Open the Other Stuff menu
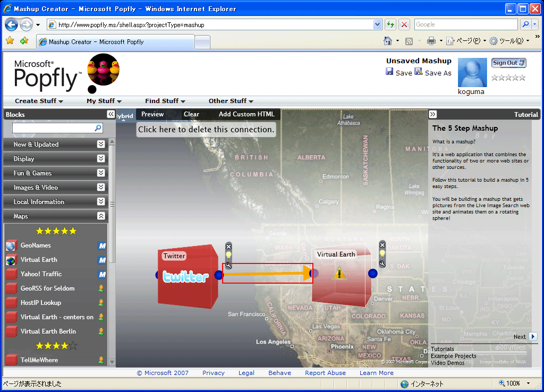This screenshot has width=544, height=392. [x=231, y=101]
